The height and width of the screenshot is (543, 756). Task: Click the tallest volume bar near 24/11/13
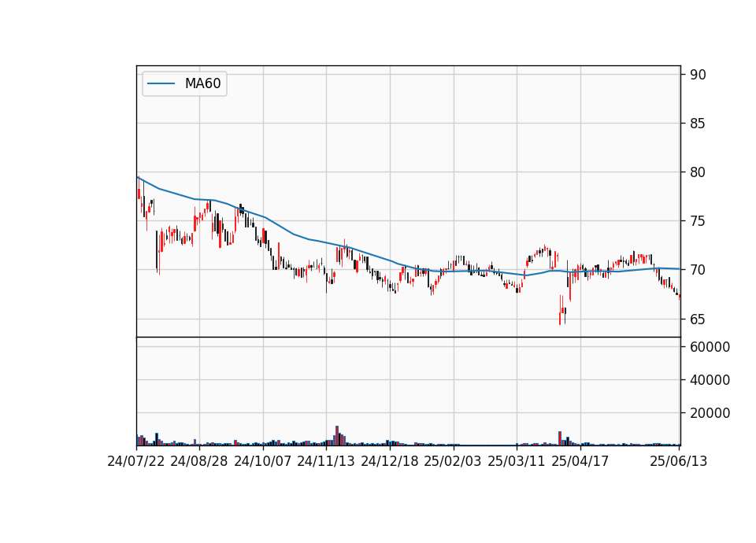click(x=337, y=435)
